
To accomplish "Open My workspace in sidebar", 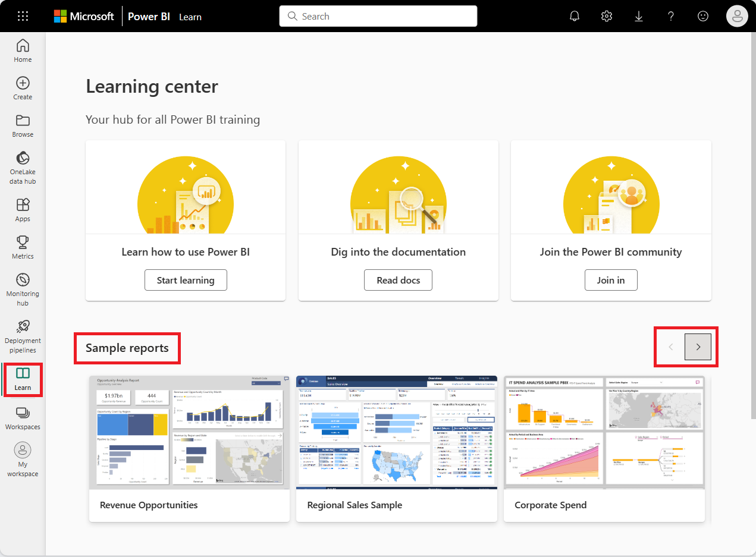I will pos(23,460).
